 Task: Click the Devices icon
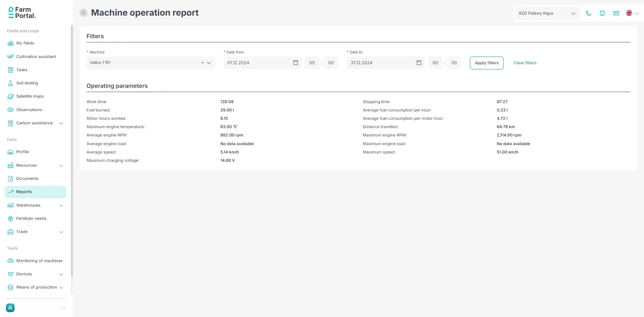[10, 274]
